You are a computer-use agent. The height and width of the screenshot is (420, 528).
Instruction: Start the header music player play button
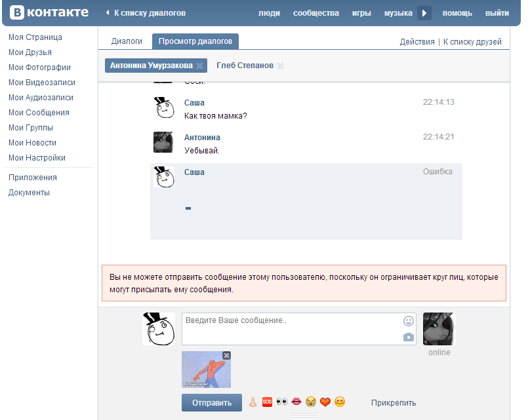click(424, 13)
